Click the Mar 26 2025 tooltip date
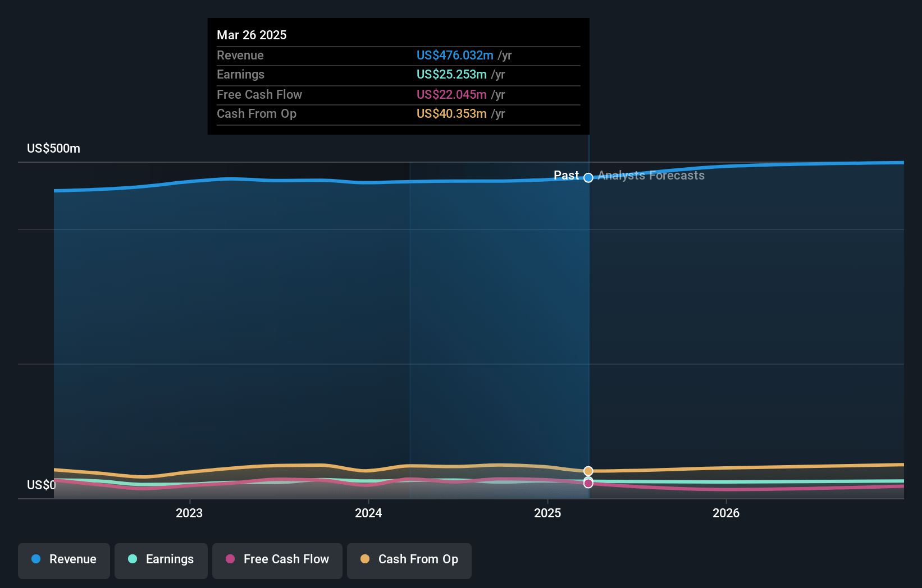 tap(252, 35)
